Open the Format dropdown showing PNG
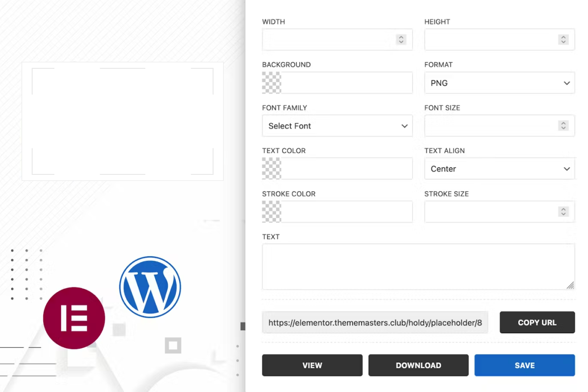588x392 pixels. click(499, 83)
